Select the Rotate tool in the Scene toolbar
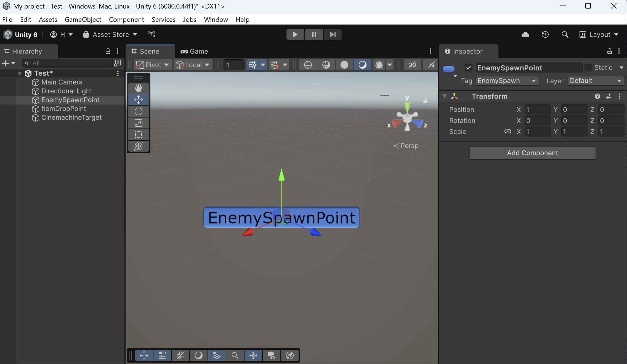This screenshot has width=627, height=364. 139,111
